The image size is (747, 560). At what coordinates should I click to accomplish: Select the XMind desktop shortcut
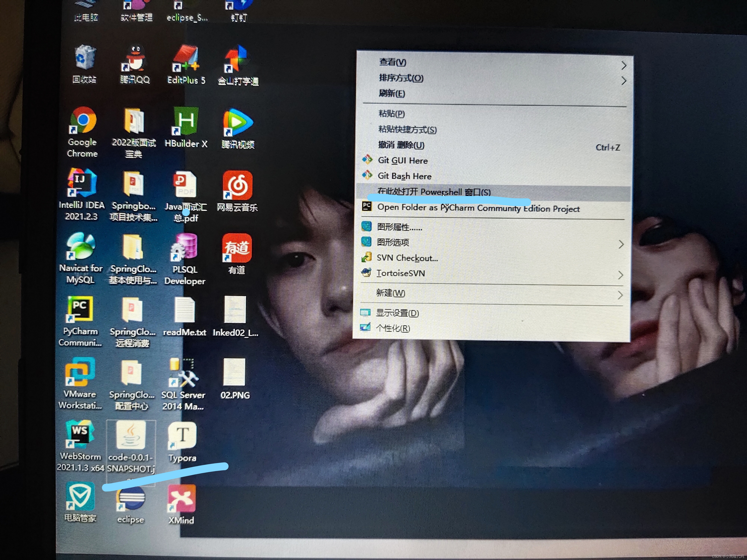181,499
